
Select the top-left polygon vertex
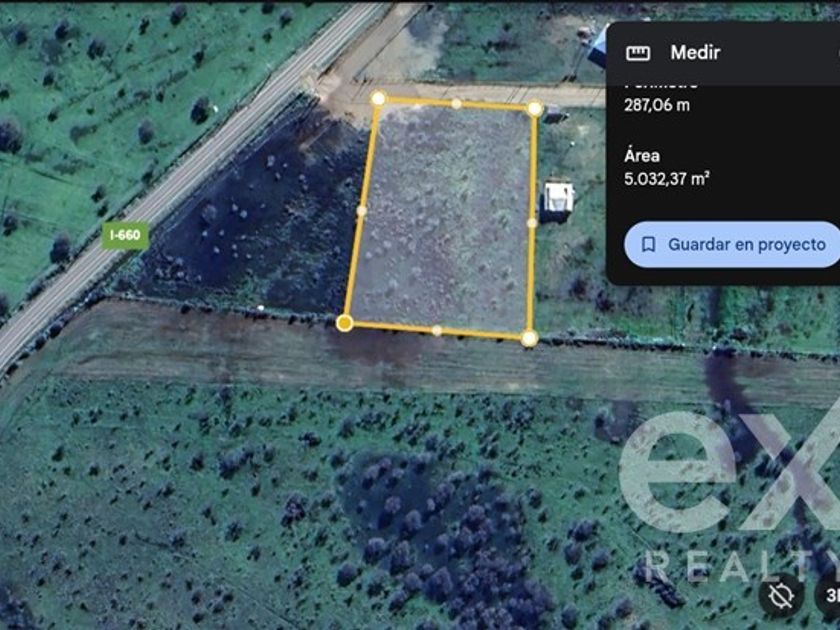point(378,99)
